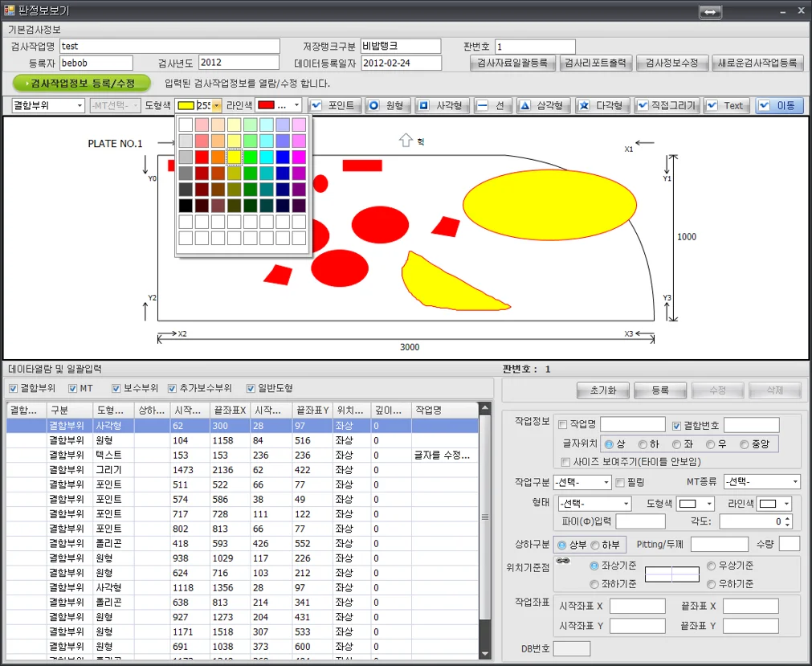
Task: Select the 하부 radio option
Action: point(595,545)
